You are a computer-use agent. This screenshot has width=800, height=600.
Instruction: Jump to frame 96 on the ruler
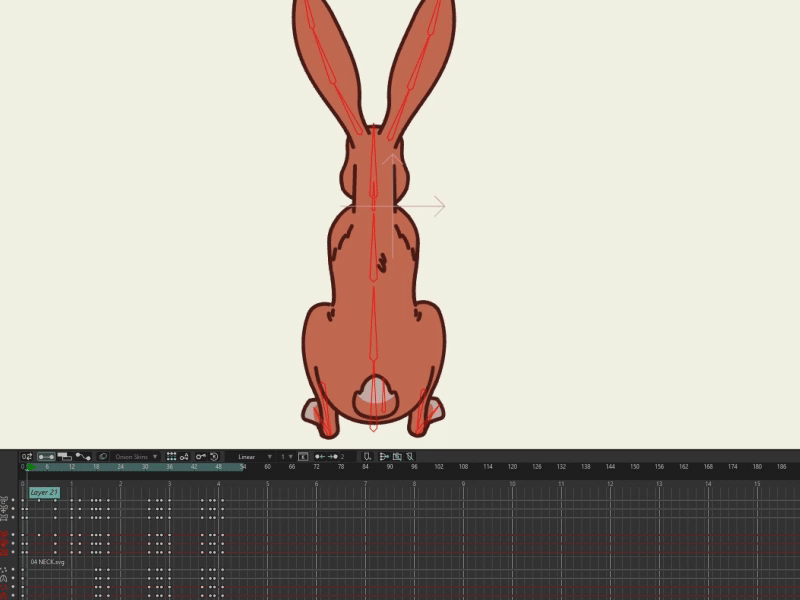point(414,467)
